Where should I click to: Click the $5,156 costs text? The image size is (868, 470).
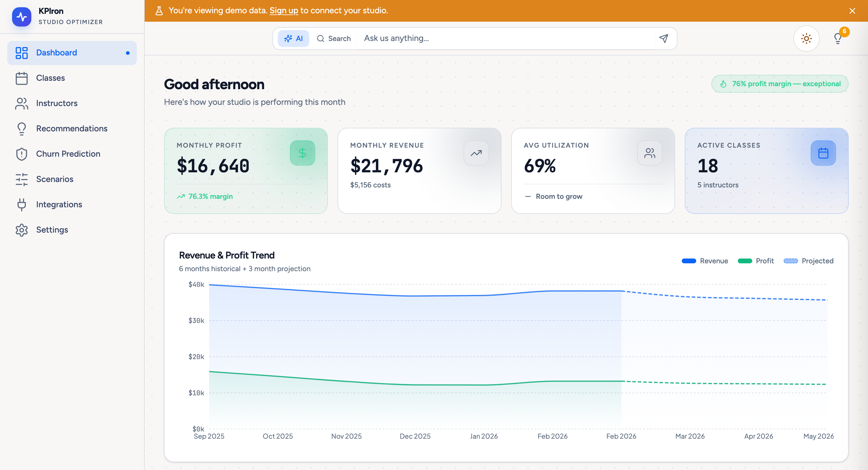coord(370,185)
